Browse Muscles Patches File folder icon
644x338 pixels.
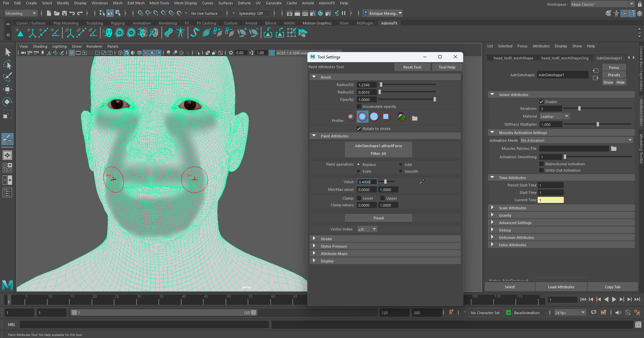614,149
